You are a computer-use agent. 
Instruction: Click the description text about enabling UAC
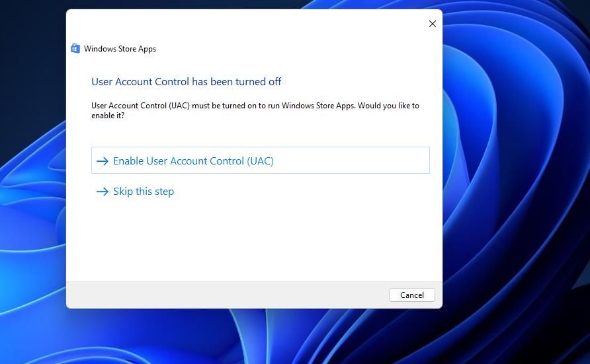pos(255,110)
